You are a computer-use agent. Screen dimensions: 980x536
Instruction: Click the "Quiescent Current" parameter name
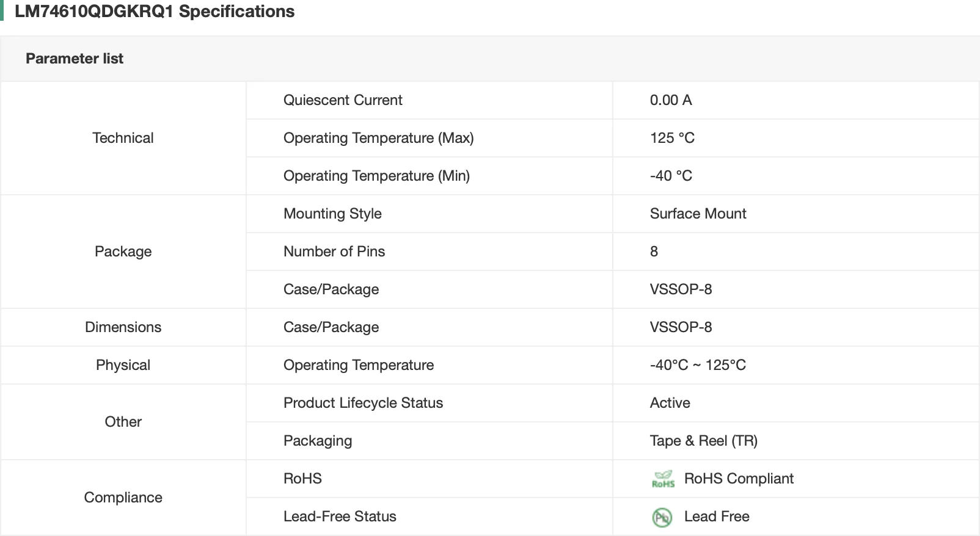pos(343,100)
